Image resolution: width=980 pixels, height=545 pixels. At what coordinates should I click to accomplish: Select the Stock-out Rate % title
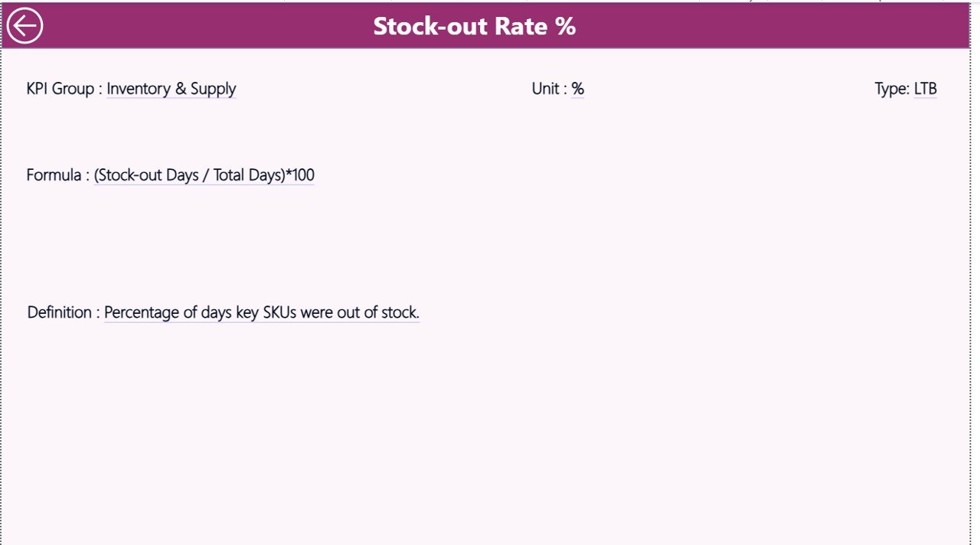pyautogui.click(x=474, y=26)
